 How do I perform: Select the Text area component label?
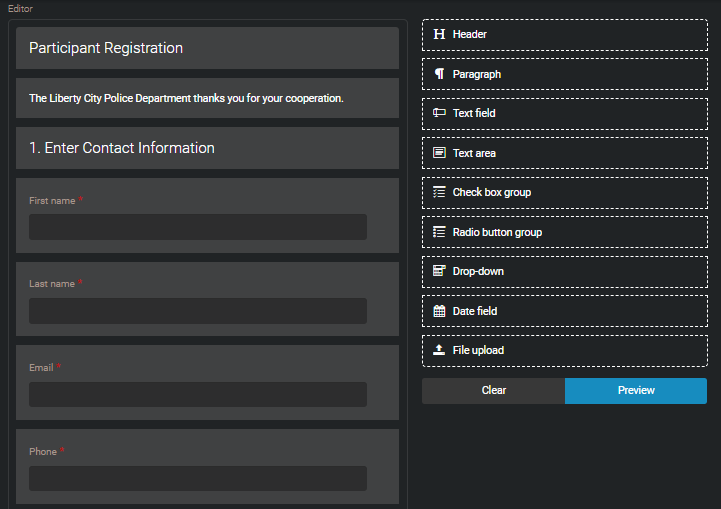pyautogui.click(x=474, y=153)
